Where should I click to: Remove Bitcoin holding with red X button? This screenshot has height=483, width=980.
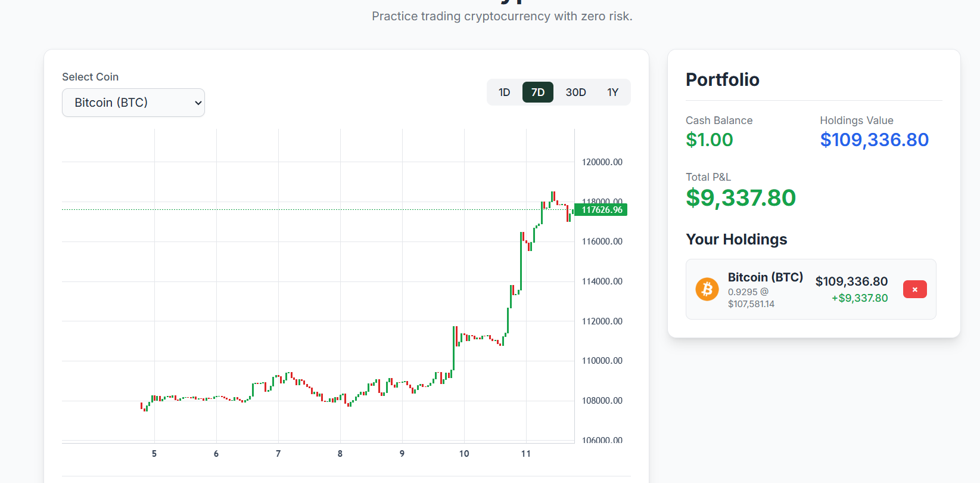pyautogui.click(x=914, y=289)
